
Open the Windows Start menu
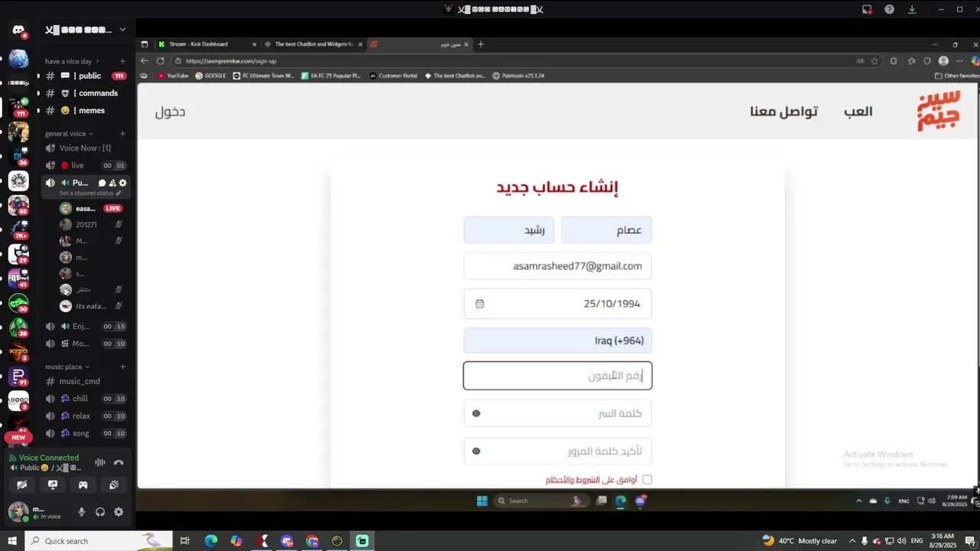point(12,541)
